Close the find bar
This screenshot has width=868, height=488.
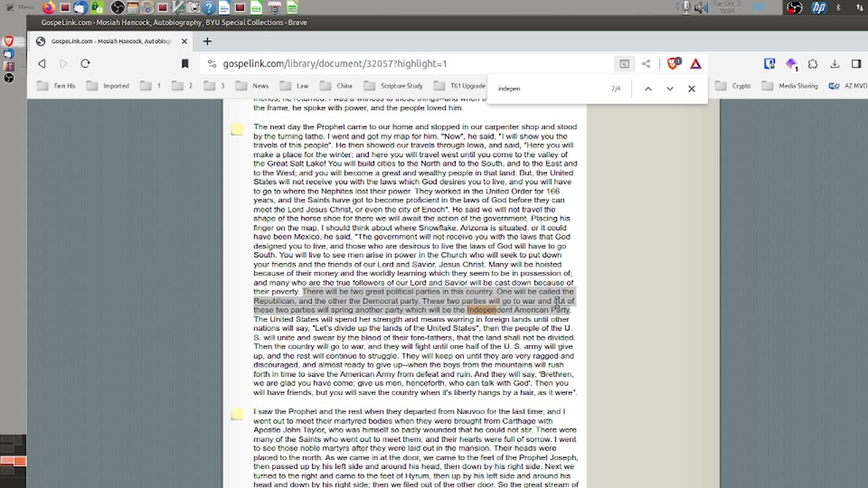coord(691,89)
